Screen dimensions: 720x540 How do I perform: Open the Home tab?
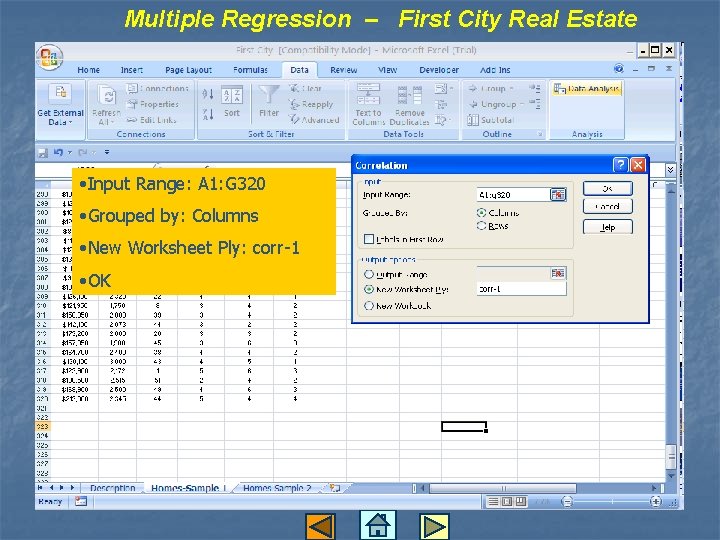(x=89, y=70)
